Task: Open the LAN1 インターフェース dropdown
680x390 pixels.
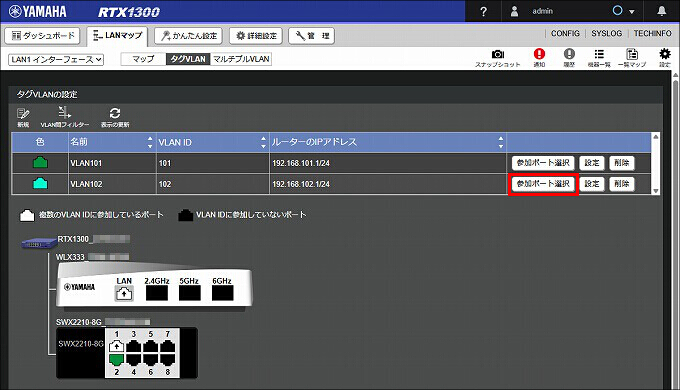Action: click(56, 59)
